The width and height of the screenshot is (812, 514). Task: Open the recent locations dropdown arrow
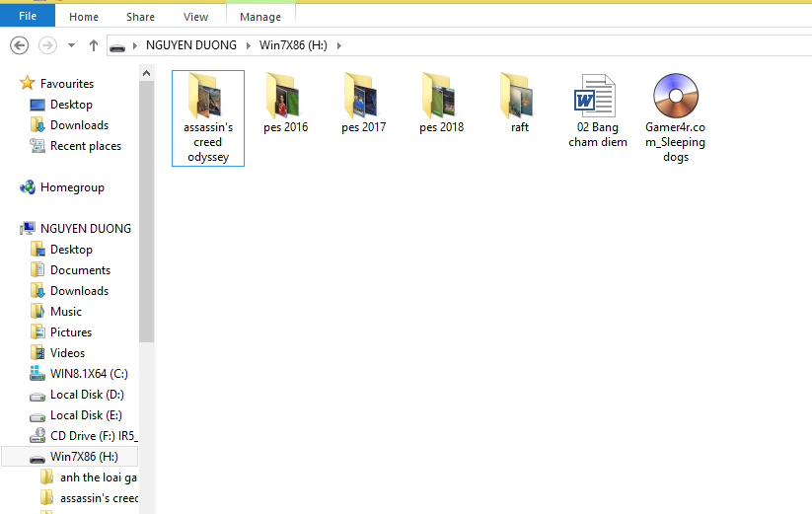coord(71,45)
